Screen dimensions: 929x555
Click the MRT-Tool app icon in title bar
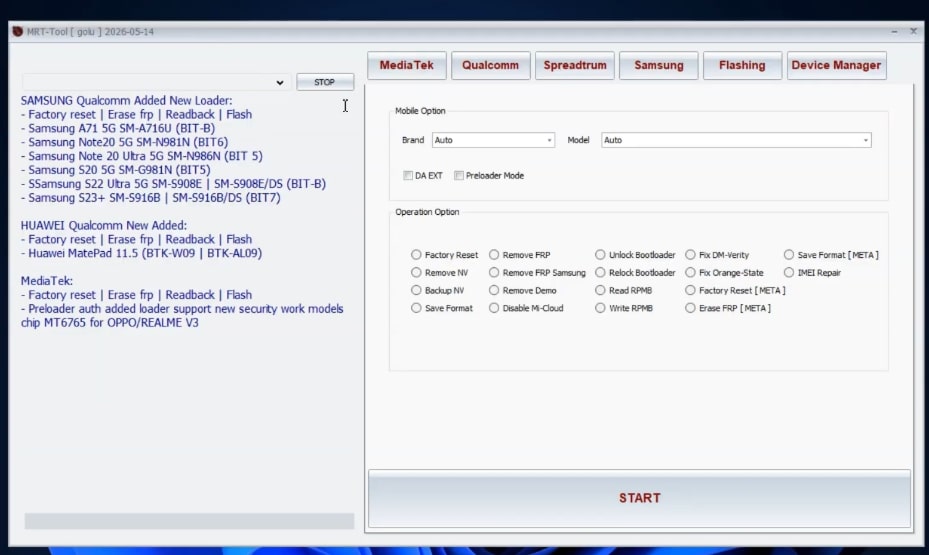(18, 31)
